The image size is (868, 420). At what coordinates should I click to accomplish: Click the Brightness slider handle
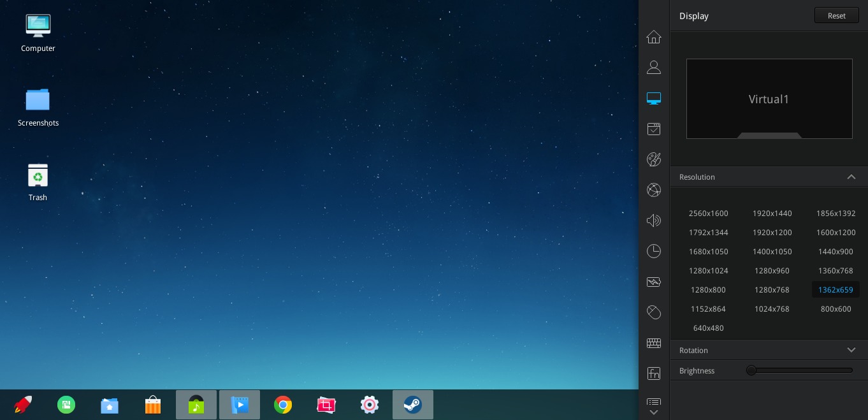[751, 370]
